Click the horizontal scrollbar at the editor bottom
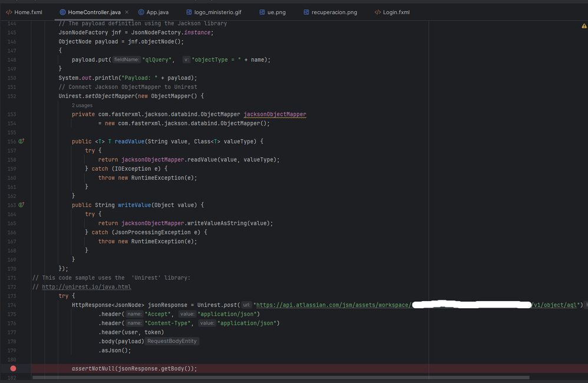588x383 pixels. coord(281,377)
